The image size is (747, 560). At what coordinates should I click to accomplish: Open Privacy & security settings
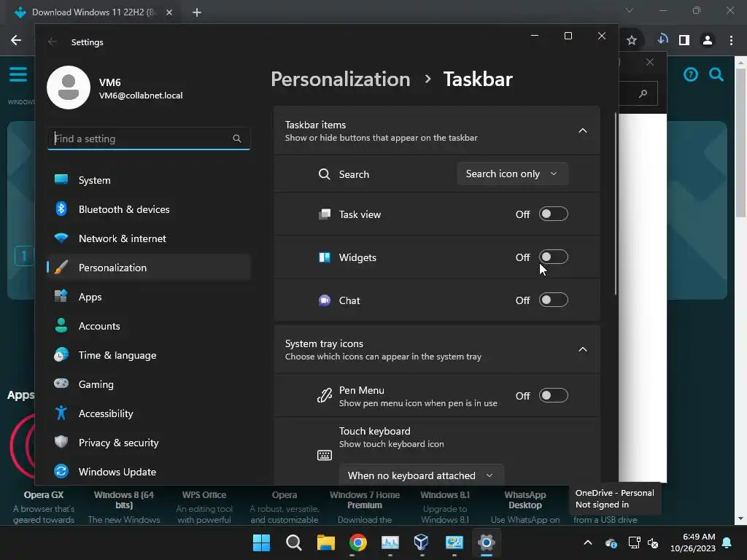(x=149, y=443)
